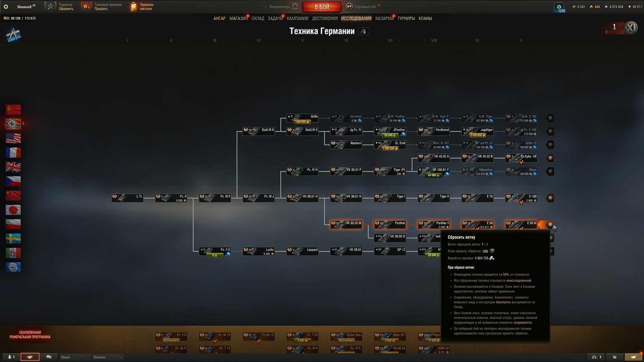
Task: Expand the arrow next to Germany flag
Action: click(23, 124)
